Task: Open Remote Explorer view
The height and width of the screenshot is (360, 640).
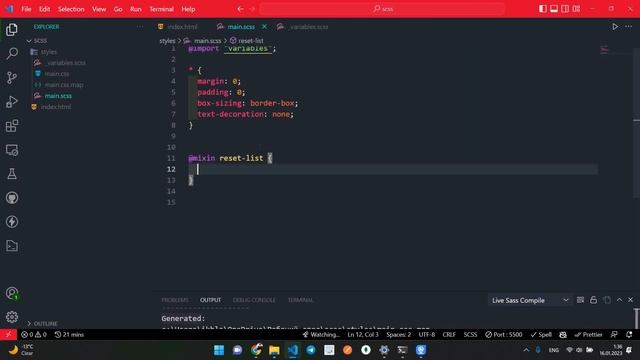Action: point(12,150)
